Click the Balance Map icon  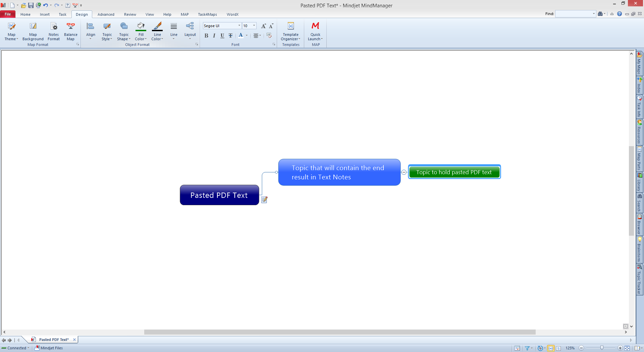(x=70, y=27)
